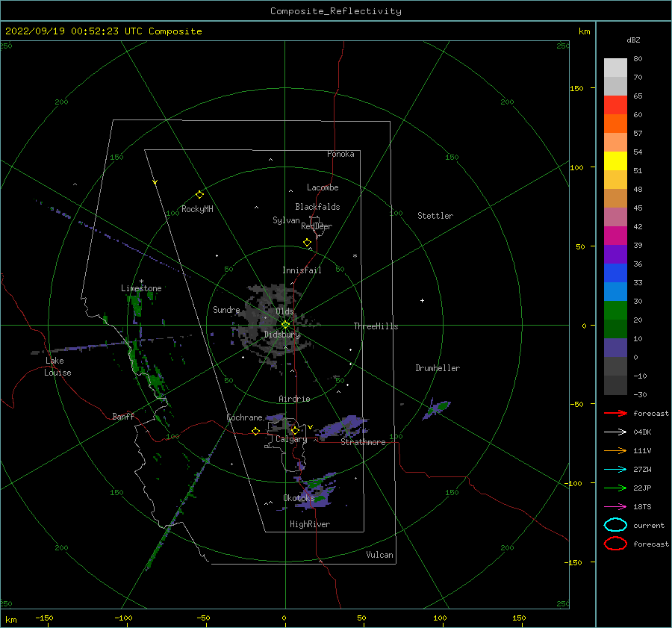Click the magenta 18TS arrow icon
The height and width of the screenshot is (628, 672).
(615, 507)
